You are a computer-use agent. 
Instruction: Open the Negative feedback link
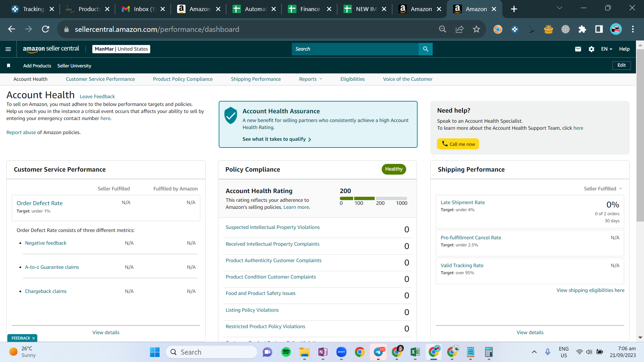pyautogui.click(x=46, y=243)
